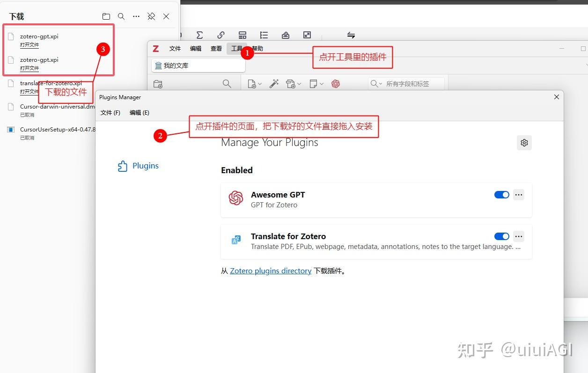Click 打开文件 under zotero-gpt.xpi download

point(29,45)
